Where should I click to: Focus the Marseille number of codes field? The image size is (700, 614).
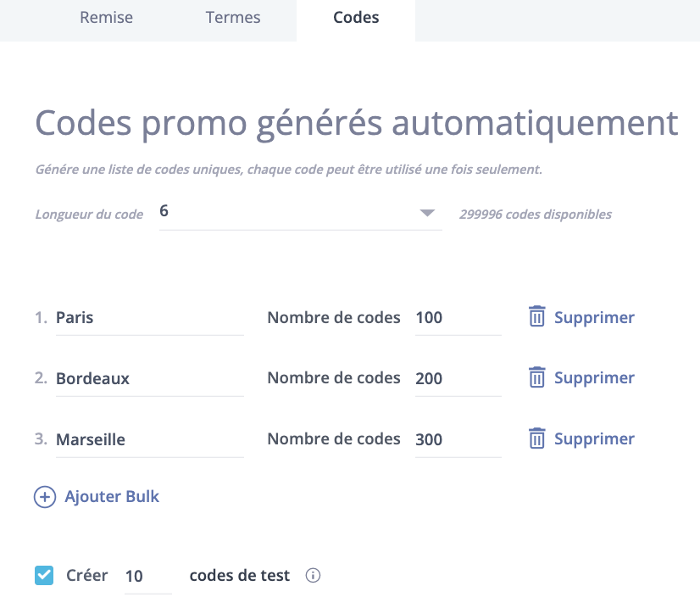(x=458, y=440)
